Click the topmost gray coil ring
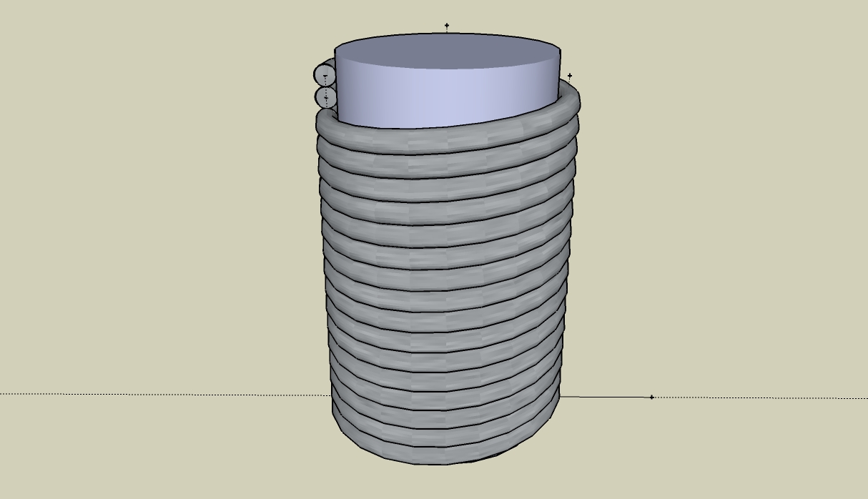This screenshot has width=868, height=499. pos(447,136)
